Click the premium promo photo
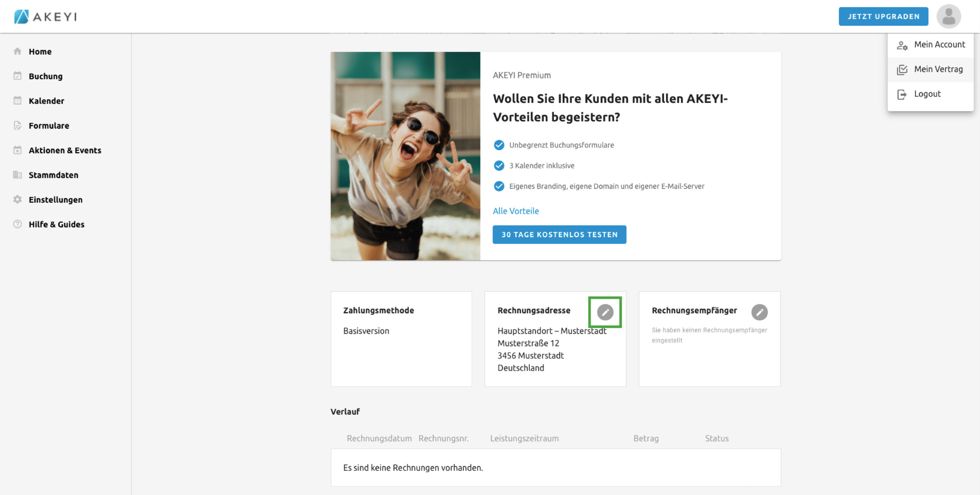980x495 pixels. click(x=405, y=156)
